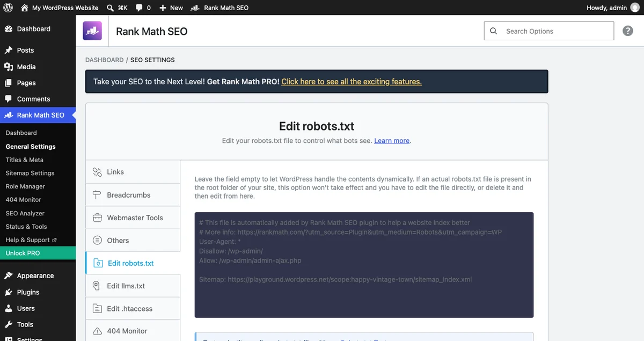Click the Rank Math purple logo
644x341 pixels.
[x=92, y=31]
